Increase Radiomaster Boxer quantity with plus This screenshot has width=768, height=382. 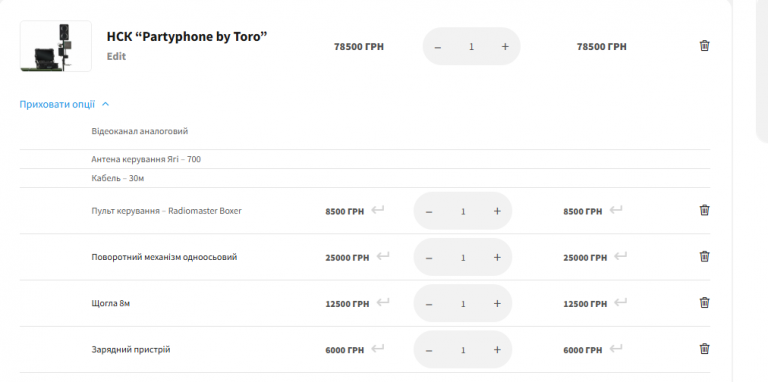click(x=497, y=211)
